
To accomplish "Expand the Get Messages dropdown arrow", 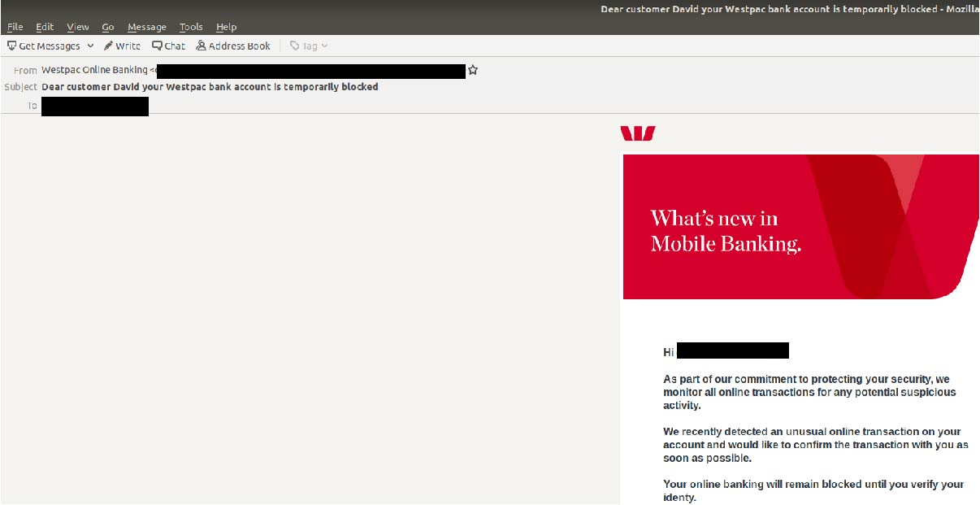I will [90, 46].
